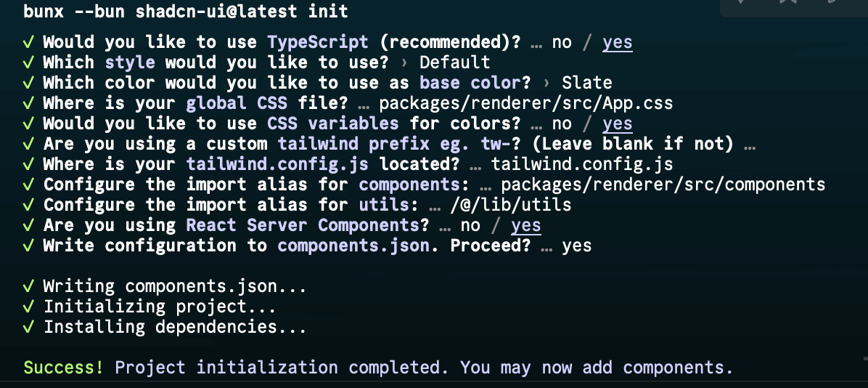
Task: Click the Slate base color value
Action: pos(587,83)
